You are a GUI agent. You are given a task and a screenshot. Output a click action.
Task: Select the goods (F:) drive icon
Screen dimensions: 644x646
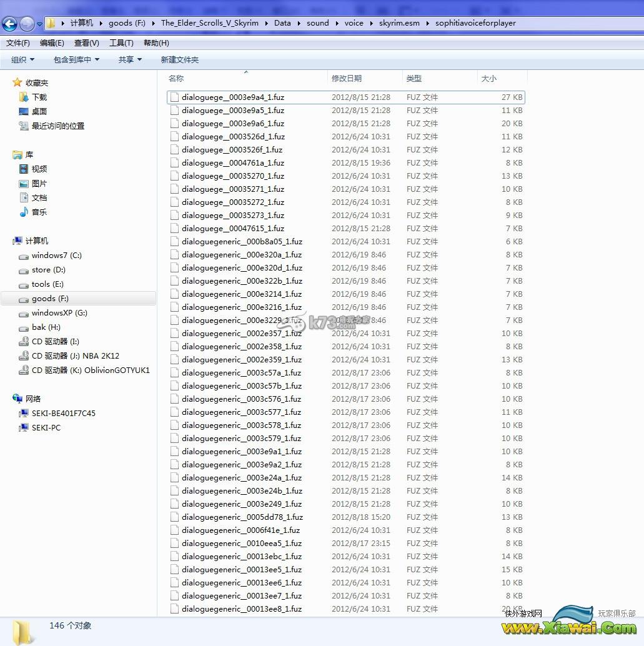tap(24, 299)
